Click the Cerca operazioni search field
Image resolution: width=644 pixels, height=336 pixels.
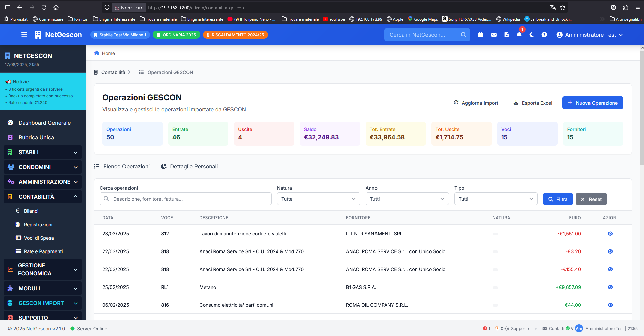185,199
